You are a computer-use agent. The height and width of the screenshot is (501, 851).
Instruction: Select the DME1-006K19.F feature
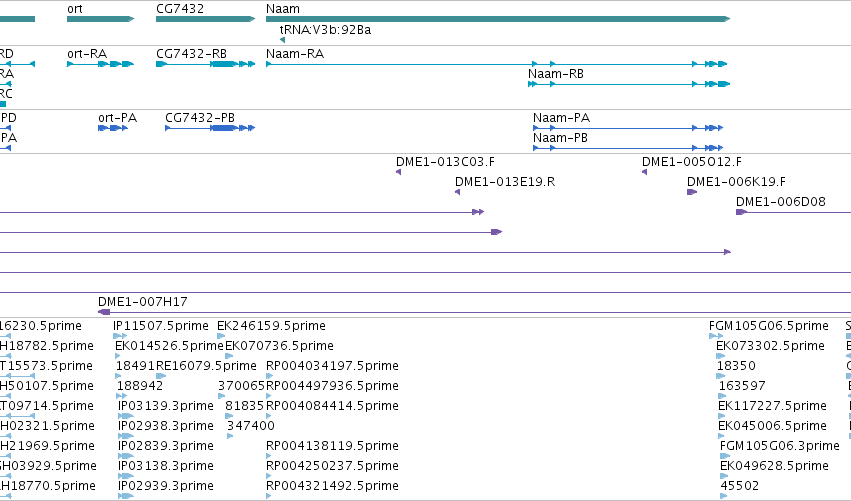(736, 182)
